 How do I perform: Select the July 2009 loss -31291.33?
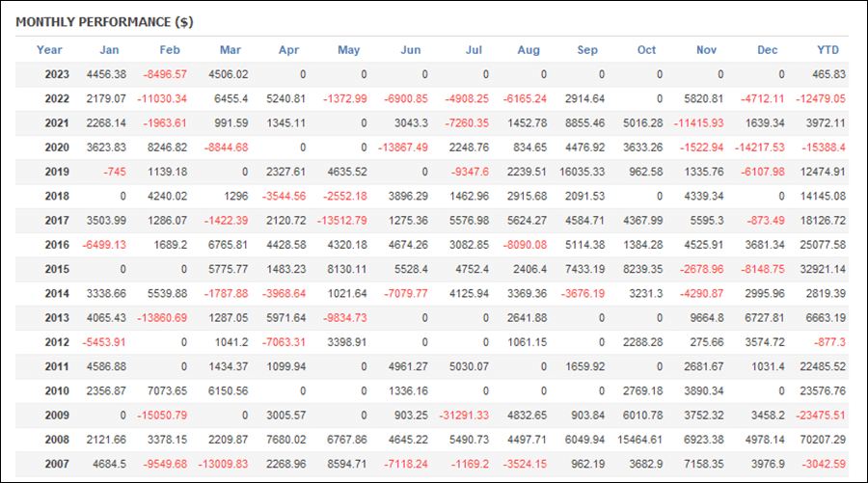pos(464,415)
